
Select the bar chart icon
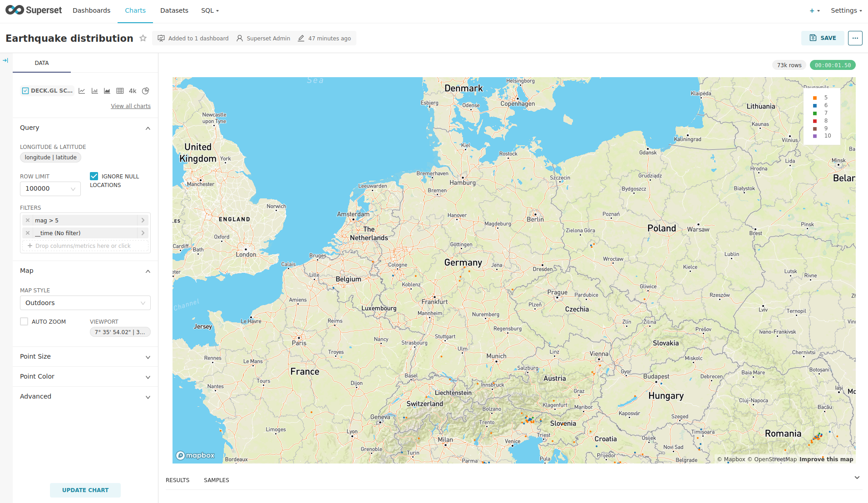coord(94,91)
